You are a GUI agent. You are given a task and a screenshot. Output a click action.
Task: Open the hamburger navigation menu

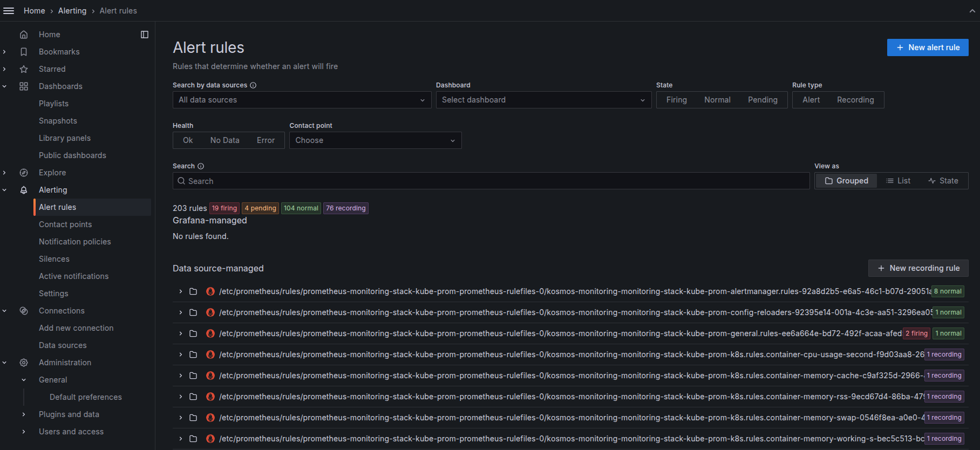(x=9, y=11)
